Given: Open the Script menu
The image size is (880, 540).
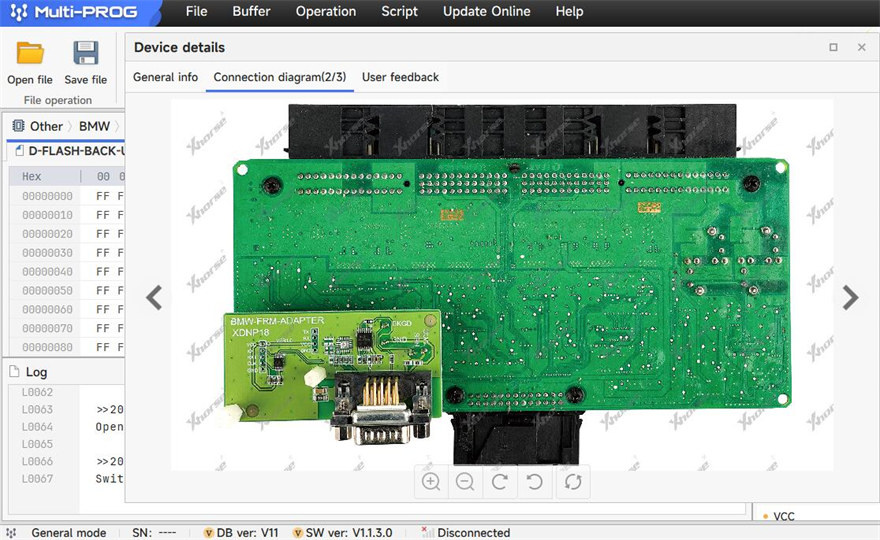Looking at the screenshot, I should click(400, 12).
